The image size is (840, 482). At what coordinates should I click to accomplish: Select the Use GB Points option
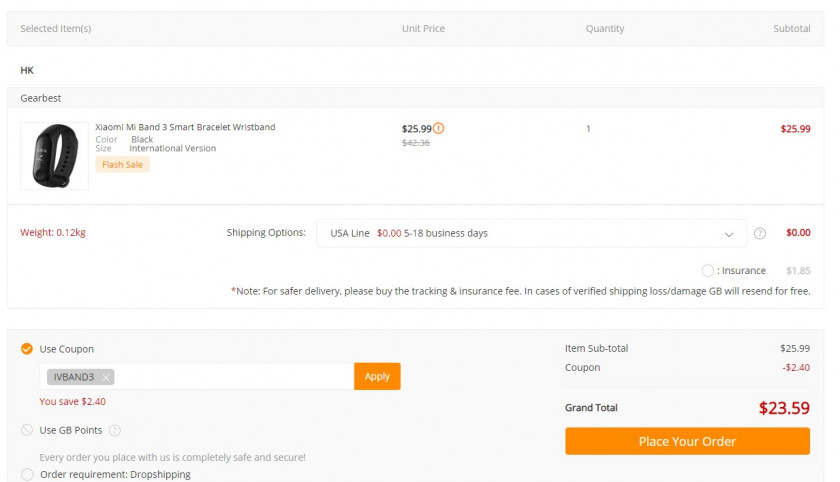pos(27,430)
